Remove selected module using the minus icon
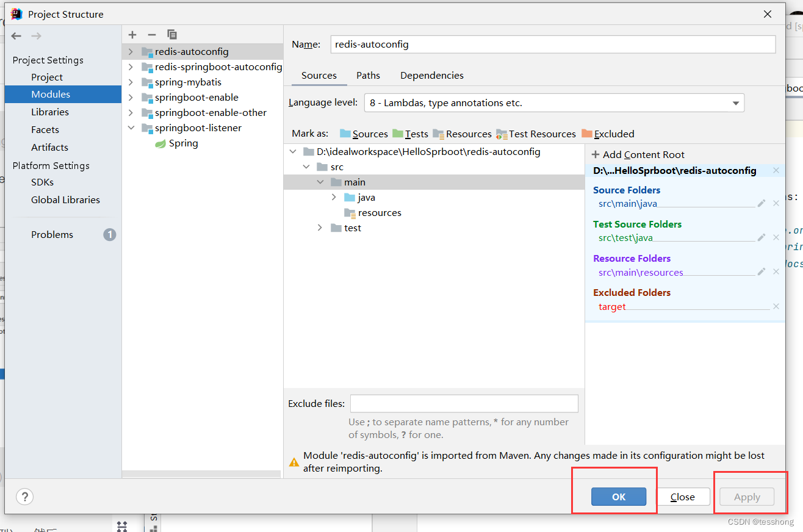Image resolution: width=803 pixels, height=532 pixels. [152, 35]
